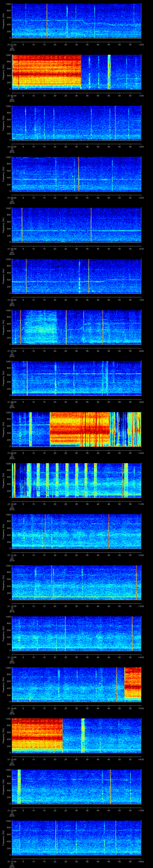This screenshot has width=153, height=868.
Task: Click the 21:10:00 start time label
Action: (x=12, y=504)
